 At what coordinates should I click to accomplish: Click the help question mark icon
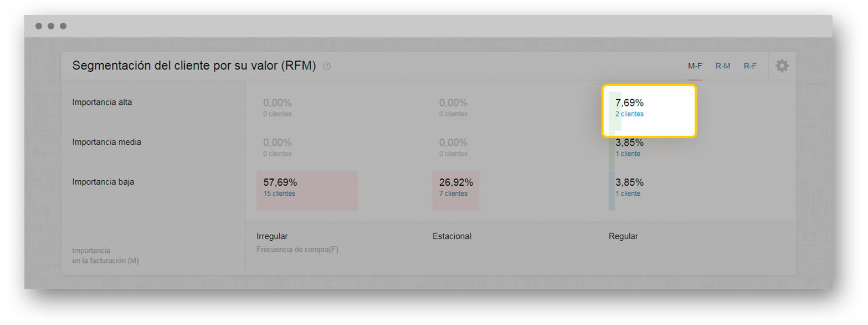[x=327, y=66]
